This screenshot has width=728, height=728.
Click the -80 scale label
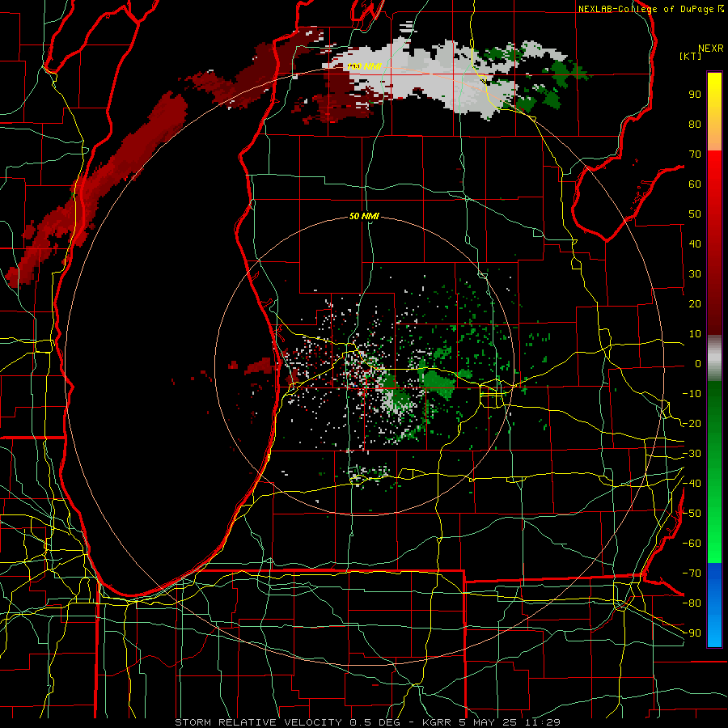pos(692,603)
